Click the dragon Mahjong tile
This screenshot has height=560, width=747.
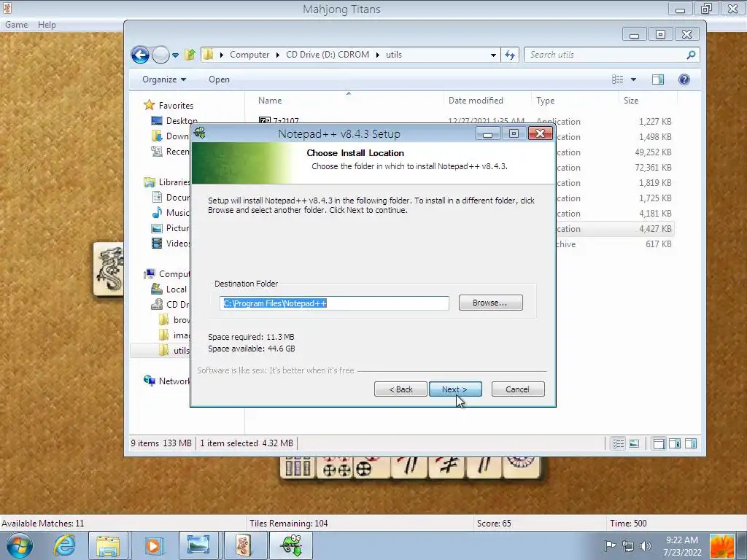point(109,269)
